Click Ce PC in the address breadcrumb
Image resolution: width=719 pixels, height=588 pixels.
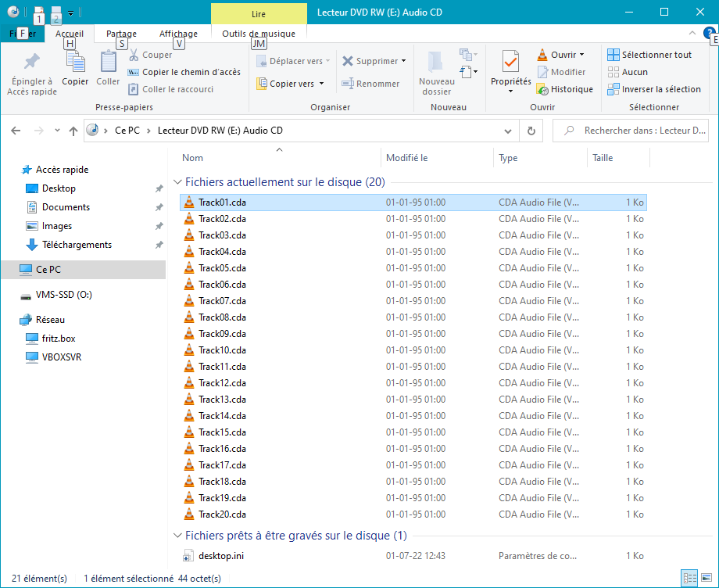pyautogui.click(x=127, y=131)
